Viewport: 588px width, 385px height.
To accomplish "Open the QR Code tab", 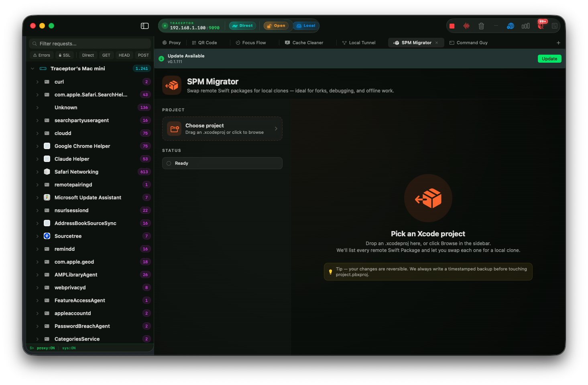I will [205, 43].
